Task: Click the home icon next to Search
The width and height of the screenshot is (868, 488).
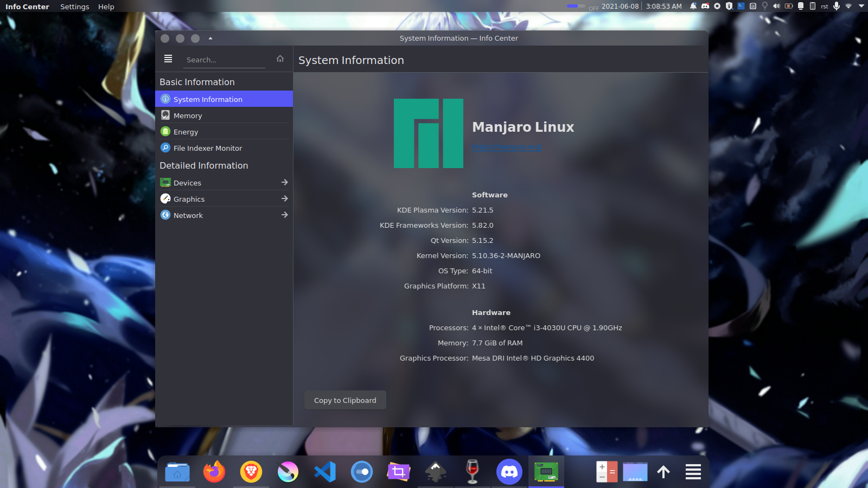Action: [280, 59]
